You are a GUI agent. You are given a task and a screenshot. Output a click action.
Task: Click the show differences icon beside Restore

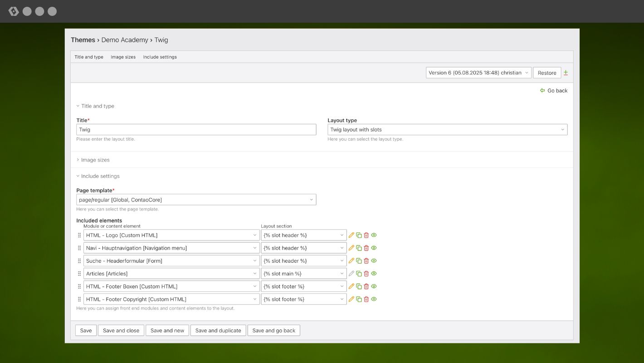566,73
